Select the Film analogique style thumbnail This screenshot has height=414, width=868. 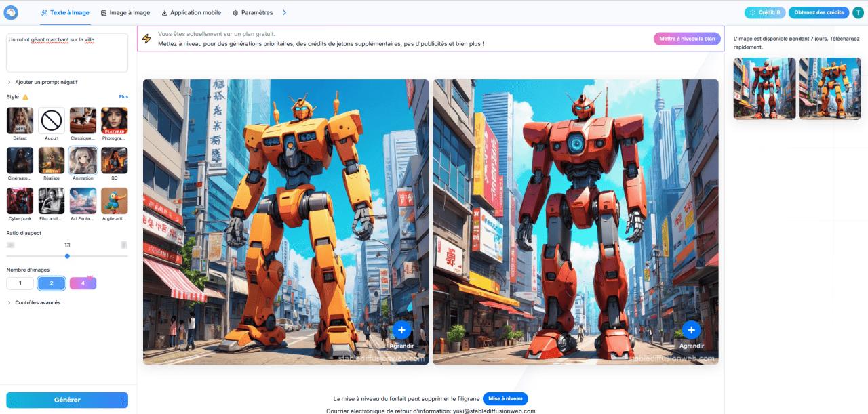tap(52, 201)
